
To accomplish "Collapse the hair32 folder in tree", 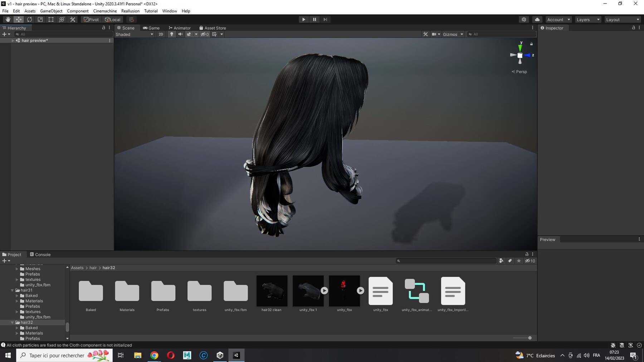I will (x=13, y=322).
